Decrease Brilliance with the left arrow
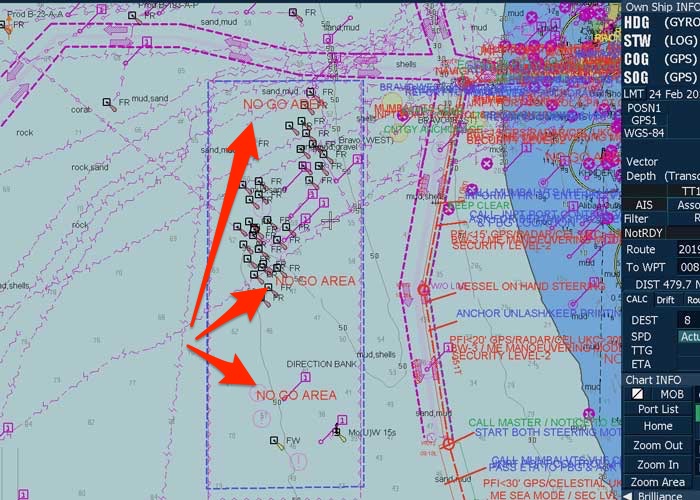The height and width of the screenshot is (500, 700). [x=627, y=495]
